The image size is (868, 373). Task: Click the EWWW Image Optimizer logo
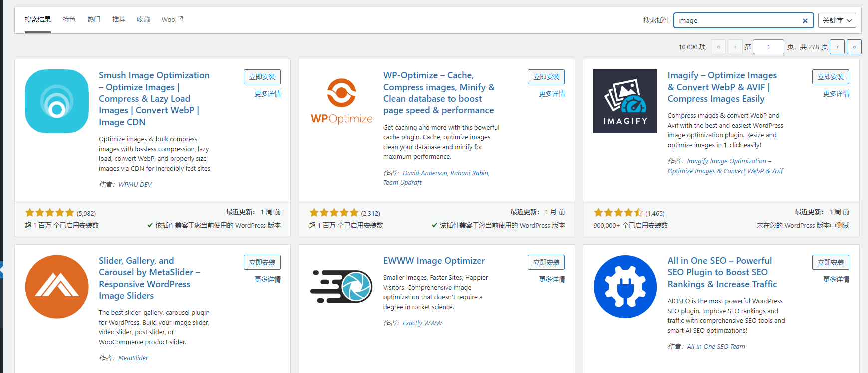pyautogui.click(x=341, y=287)
